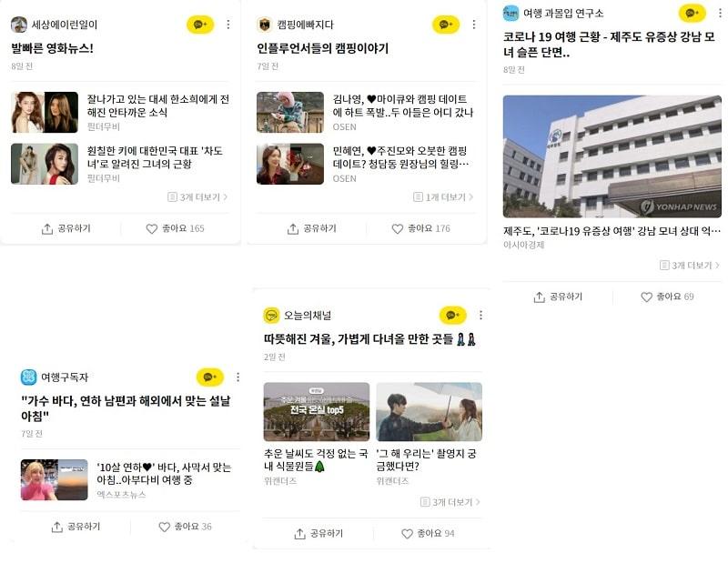Like the 여행 과몰입 연구소 post (69)

[667, 297]
